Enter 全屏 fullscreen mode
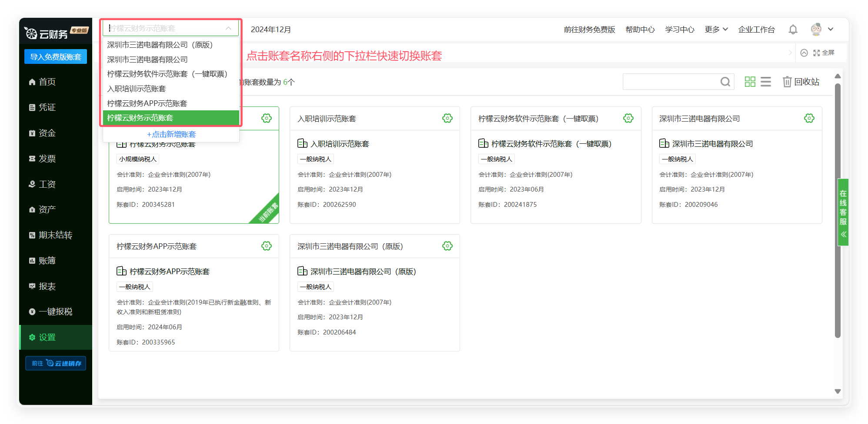The image size is (868, 424). tap(824, 53)
